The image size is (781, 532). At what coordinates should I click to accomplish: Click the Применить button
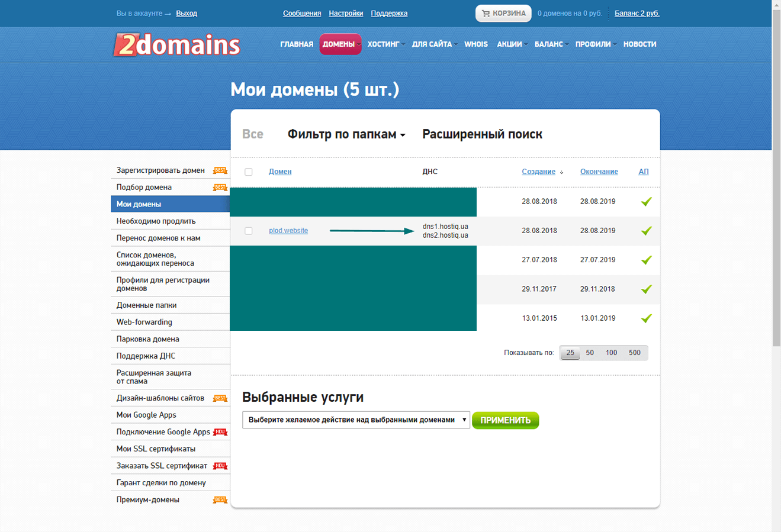tap(506, 420)
